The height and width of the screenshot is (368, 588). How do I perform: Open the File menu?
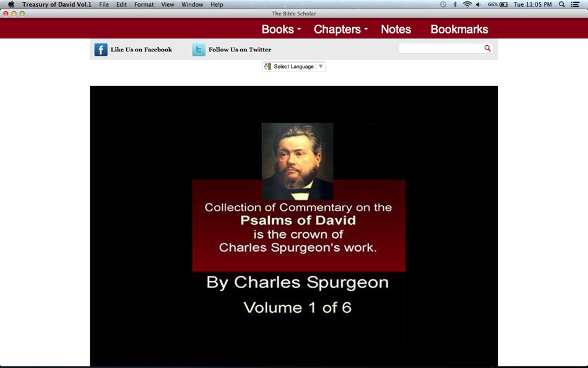coord(104,4)
